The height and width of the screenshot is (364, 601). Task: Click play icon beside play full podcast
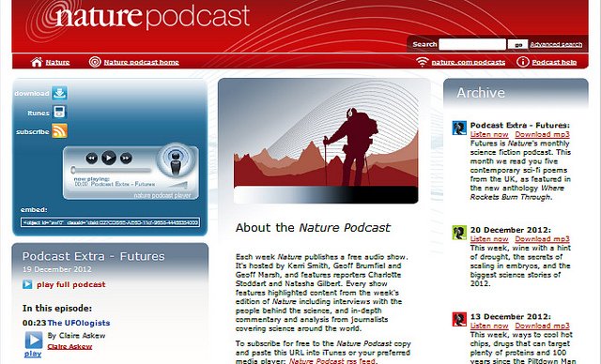click(27, 284)
